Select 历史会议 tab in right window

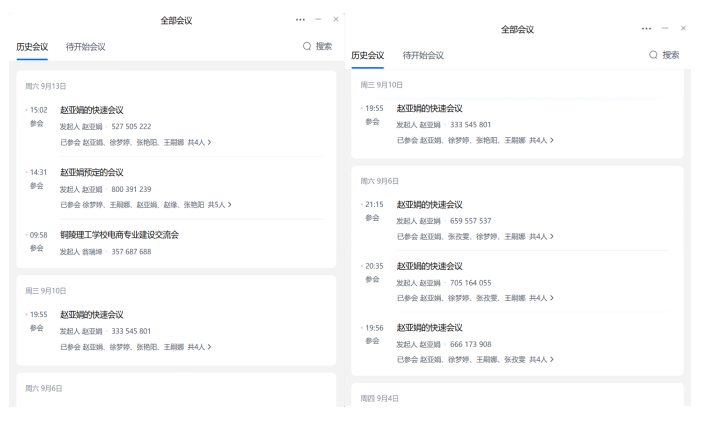tap(368, 55)
